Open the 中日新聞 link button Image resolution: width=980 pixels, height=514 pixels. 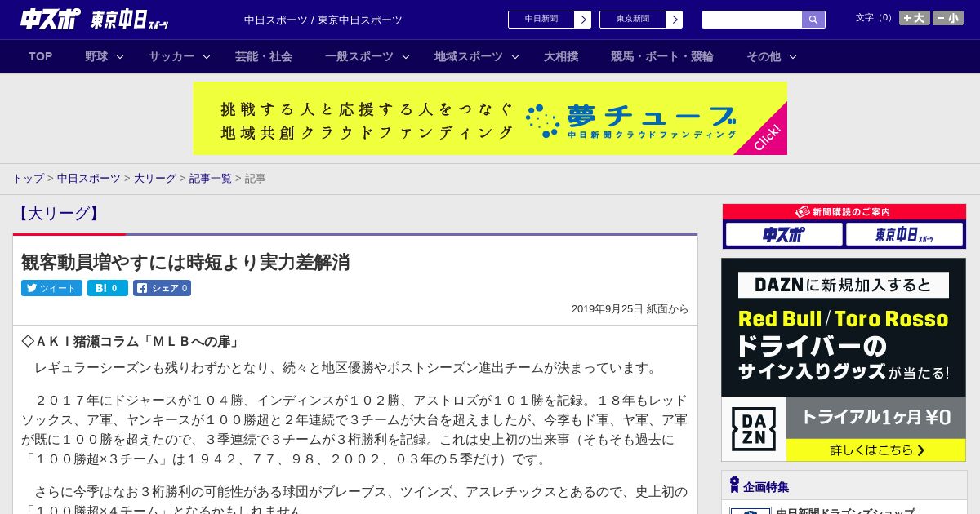tap(541, 20)
